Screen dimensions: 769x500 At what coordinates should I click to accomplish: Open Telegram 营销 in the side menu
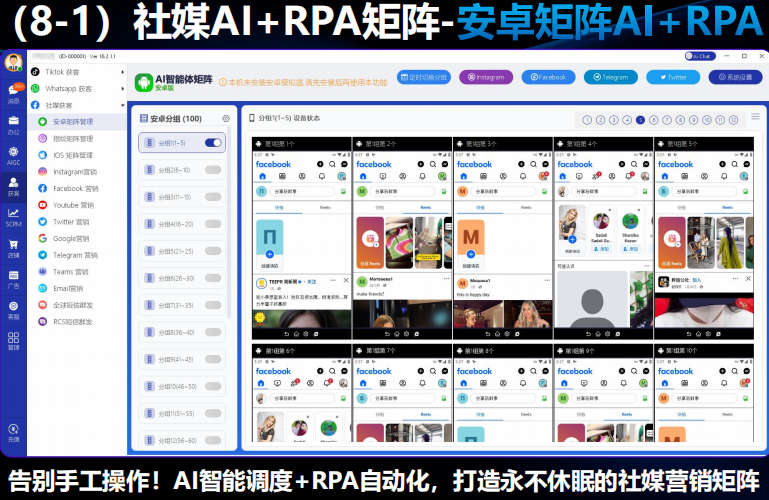(x=77, y=255)
